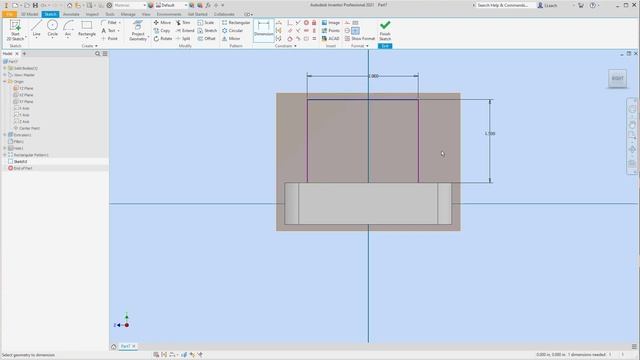The height and width of the screenshot is (360, 640).
Task: Create a Circular pattern
Action: click(233, 31)
